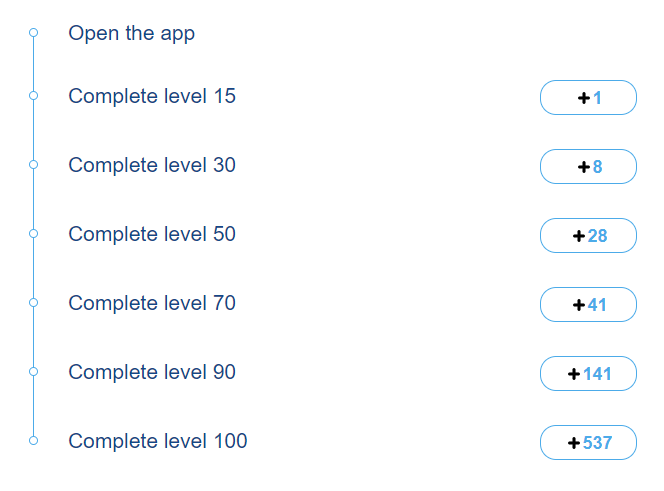Claim the +41 reward
Image resolution: width=664 pixels, height=491 pixels.
pos(588,305)
